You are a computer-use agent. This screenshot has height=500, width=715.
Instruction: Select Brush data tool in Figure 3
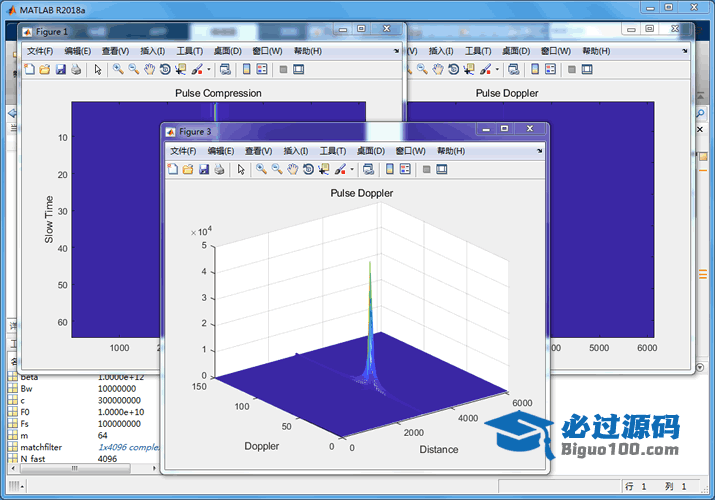coord(340,170)
